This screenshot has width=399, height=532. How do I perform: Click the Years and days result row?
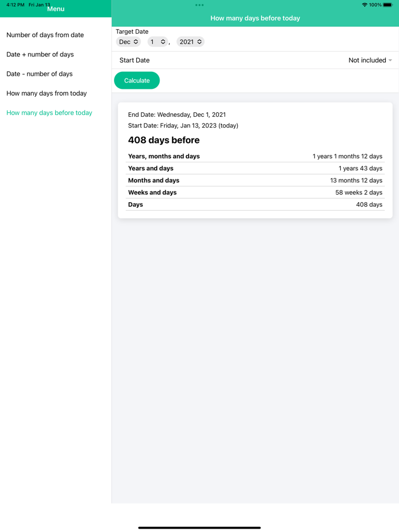pos(255,168)
